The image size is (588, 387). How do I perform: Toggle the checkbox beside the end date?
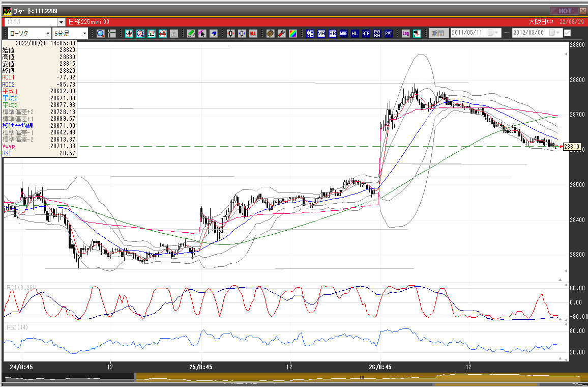coord(567,33)
